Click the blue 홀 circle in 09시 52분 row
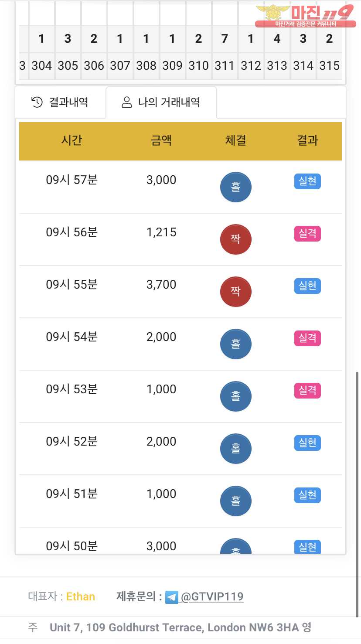Viewport: 361px width, 644px height. pyautogui.click(x=236, y=449)
